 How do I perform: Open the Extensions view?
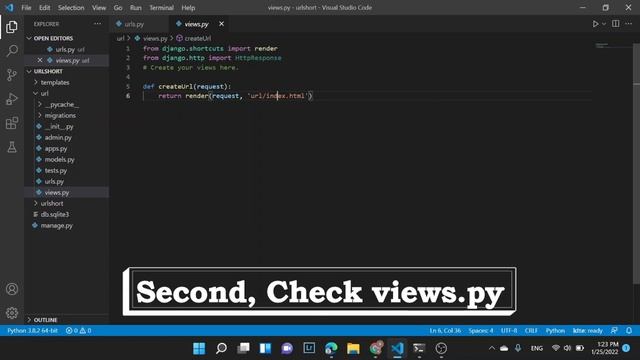point(12,123)
